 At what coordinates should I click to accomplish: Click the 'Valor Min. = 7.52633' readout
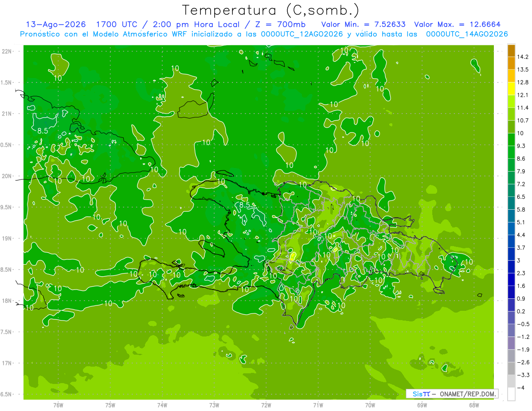364,24
